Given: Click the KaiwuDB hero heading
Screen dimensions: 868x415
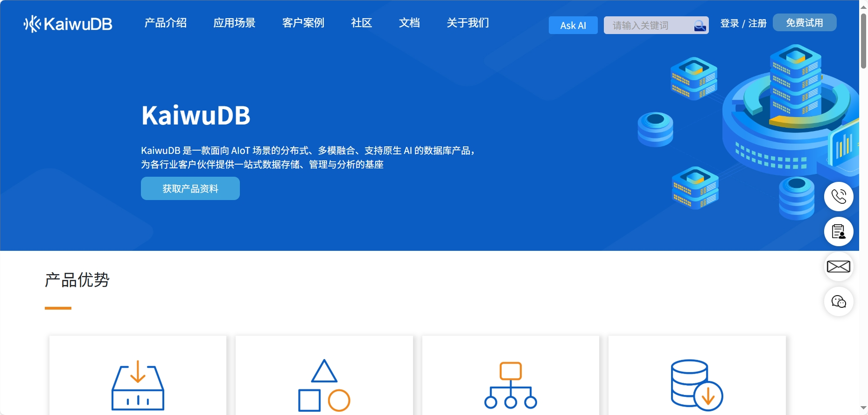Looking at the screenshot, I should pos(196,115).
